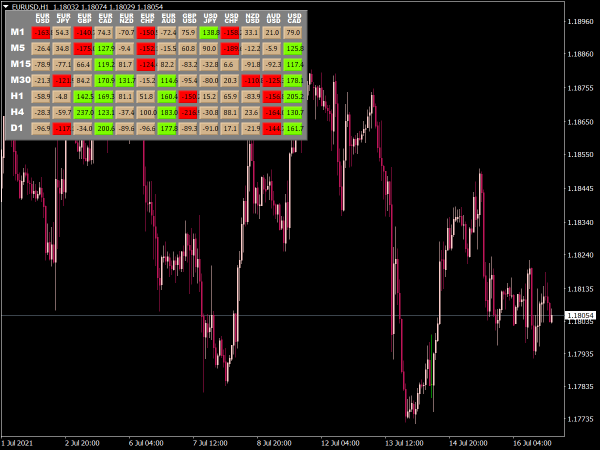This screenshot has width=600, height=450.
Task: Click the green 200.6 cell in D1 row
Action: pos(104,129)
